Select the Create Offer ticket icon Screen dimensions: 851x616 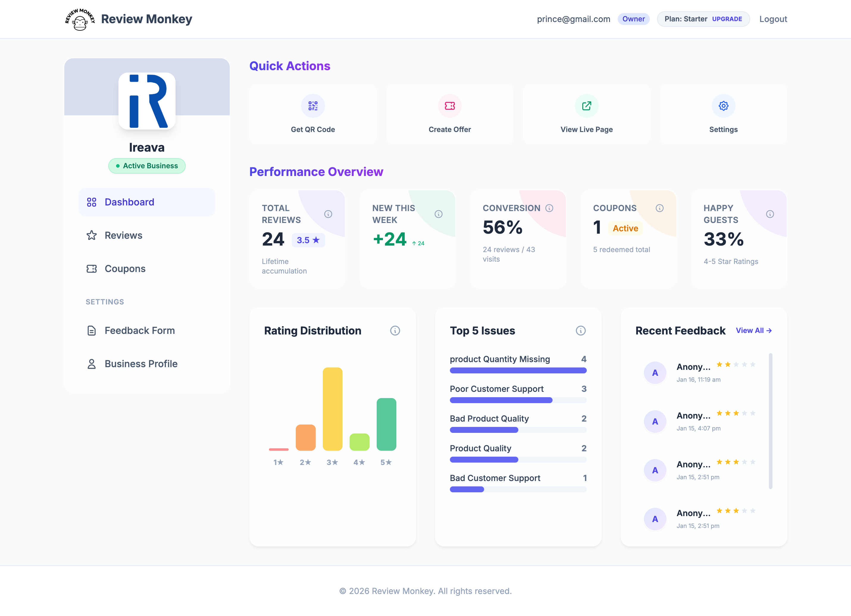[450, 106]
